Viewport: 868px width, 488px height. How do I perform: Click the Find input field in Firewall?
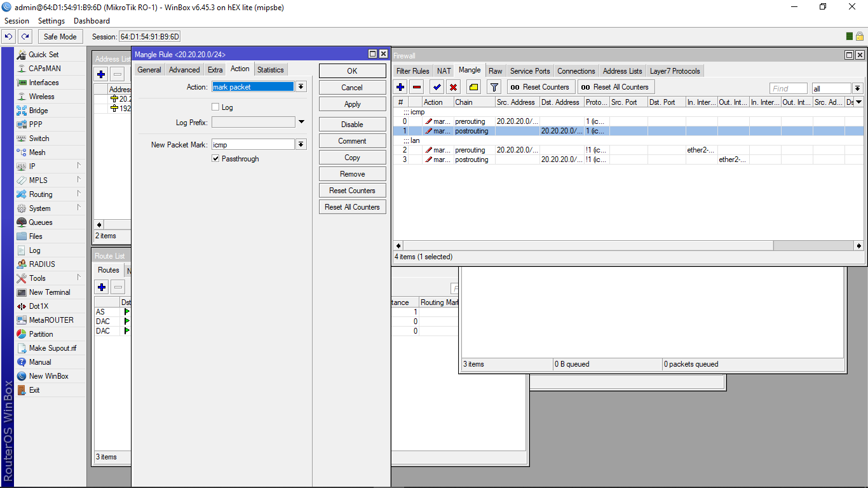tap(788, 89)
